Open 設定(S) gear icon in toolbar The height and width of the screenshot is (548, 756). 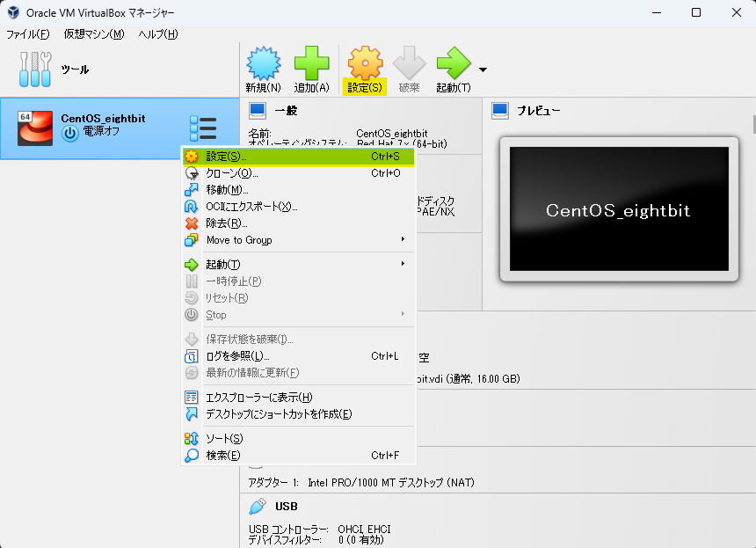(x=365, y=63)
